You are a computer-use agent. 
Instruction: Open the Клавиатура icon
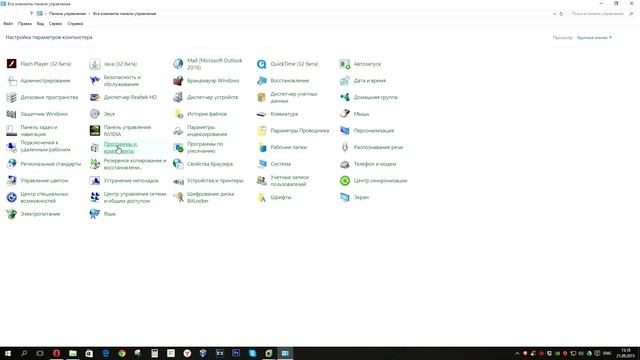261,114
